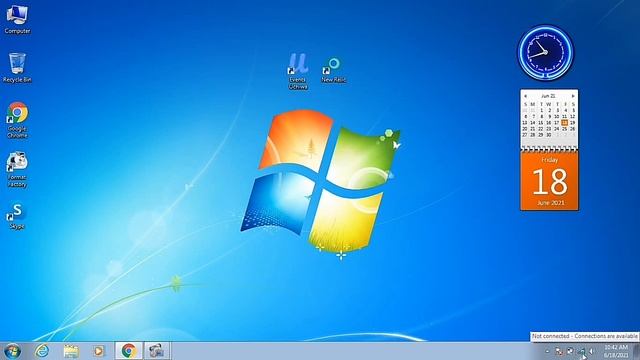
Task: Show hidden system tray icons
Action: click(547, 351)
